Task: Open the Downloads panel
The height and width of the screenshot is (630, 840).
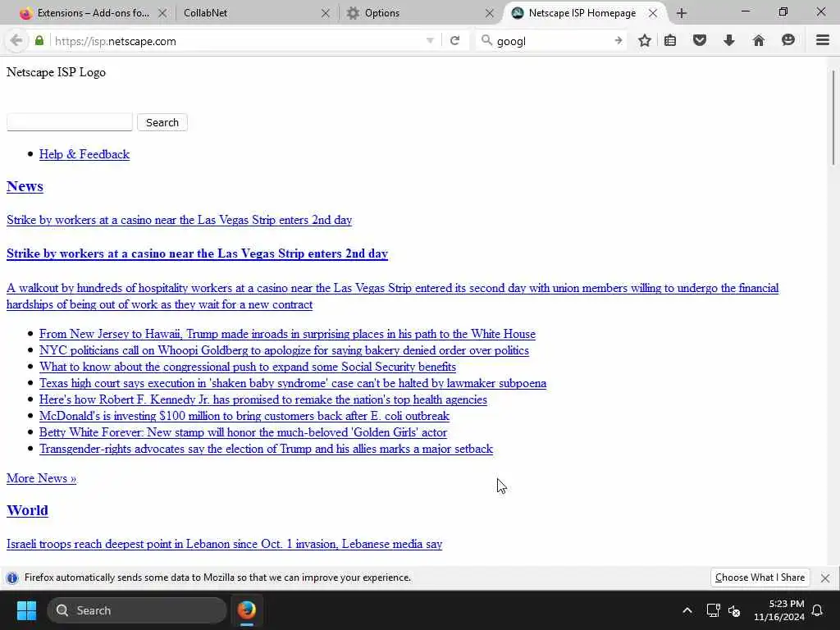Action: pos(729,41)
